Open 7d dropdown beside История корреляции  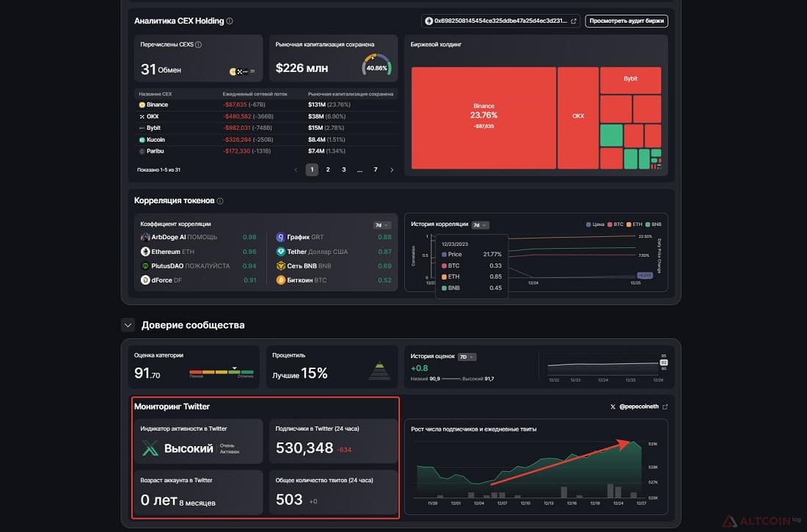click(481, 225)
